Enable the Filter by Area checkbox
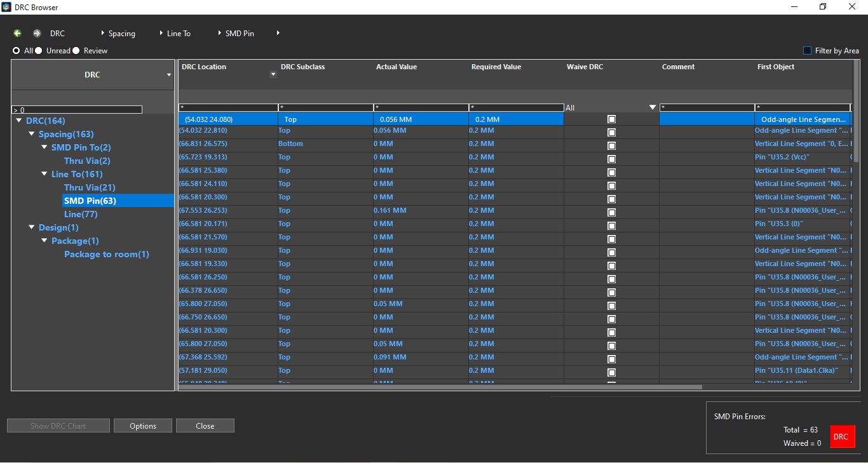The height and width of the screenshot is (463, 868). (808, 50)
